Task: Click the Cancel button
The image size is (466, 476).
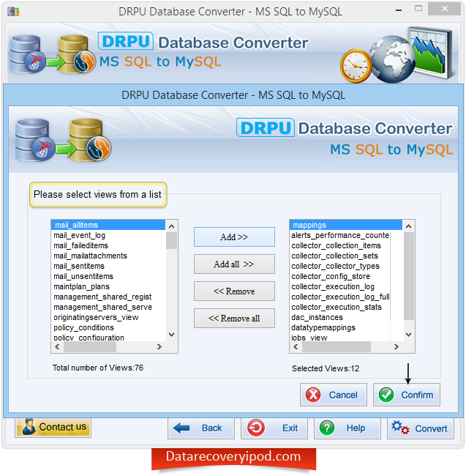Action: tap(333, 395)
